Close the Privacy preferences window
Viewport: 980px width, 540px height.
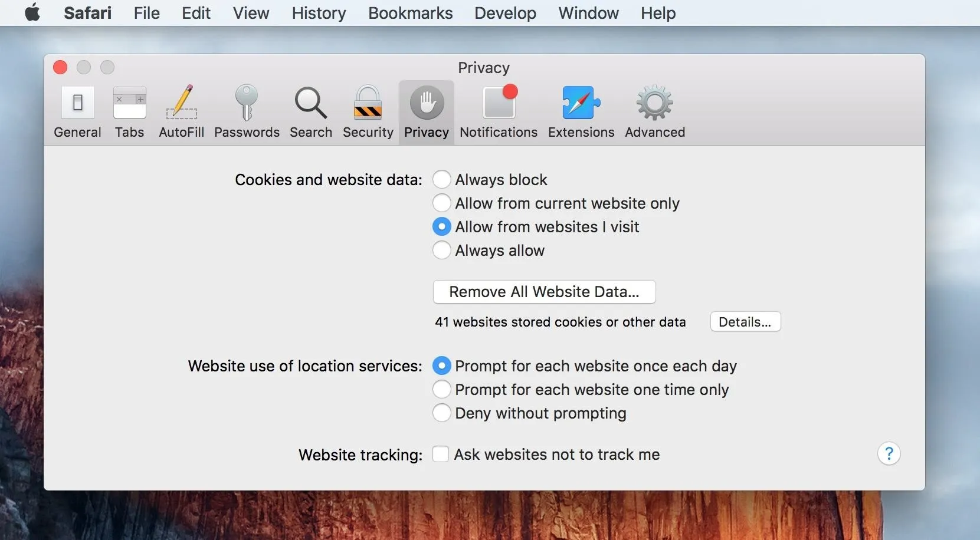coord(60,67)
